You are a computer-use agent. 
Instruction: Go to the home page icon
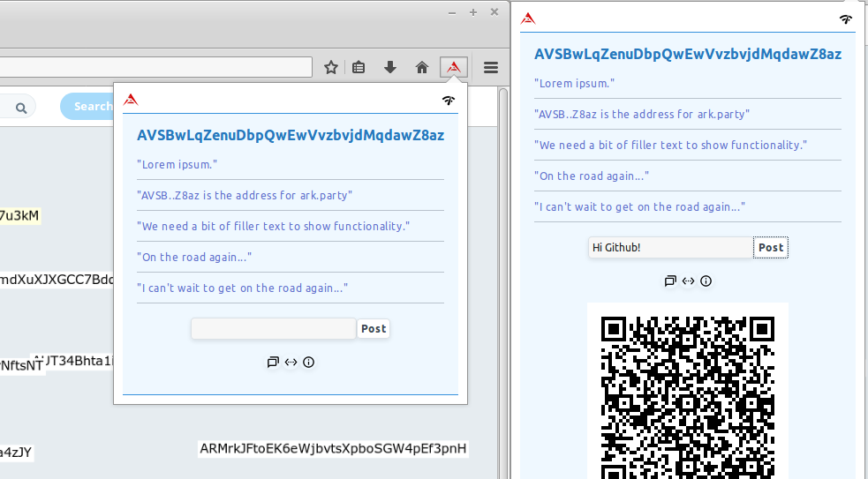tap(422, 67)
